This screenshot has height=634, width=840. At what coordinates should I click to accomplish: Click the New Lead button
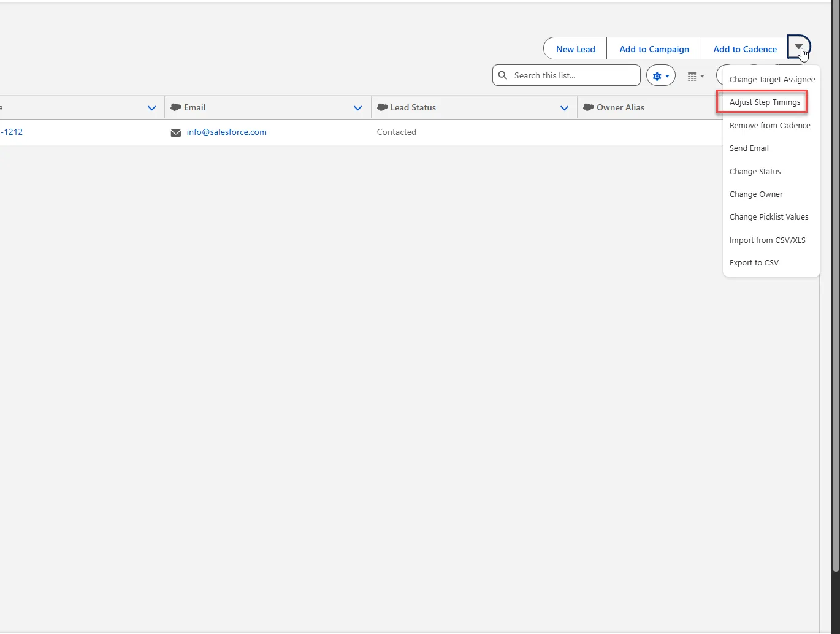pyautogui.click(x=575, y=49)
